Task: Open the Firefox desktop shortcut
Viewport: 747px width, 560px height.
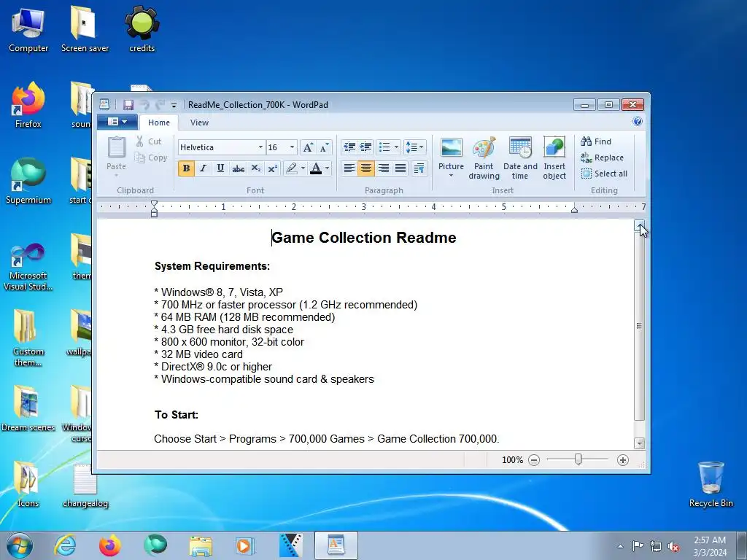Action: tap(28, 106)
